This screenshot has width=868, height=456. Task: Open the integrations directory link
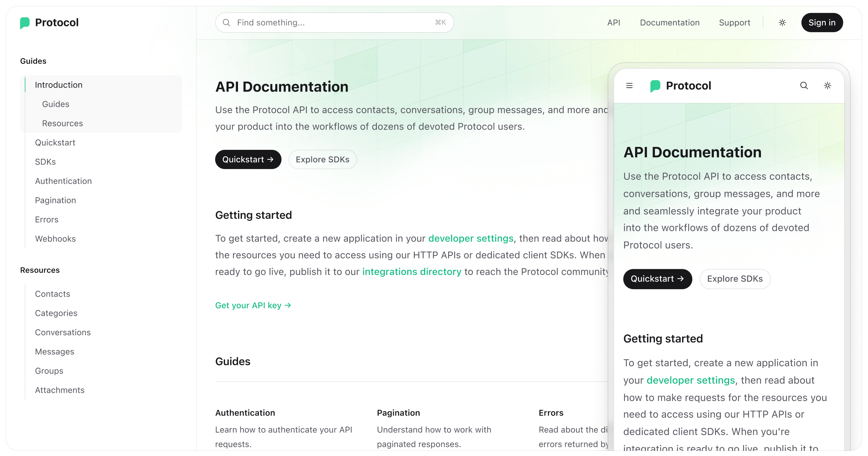point(412,271)
